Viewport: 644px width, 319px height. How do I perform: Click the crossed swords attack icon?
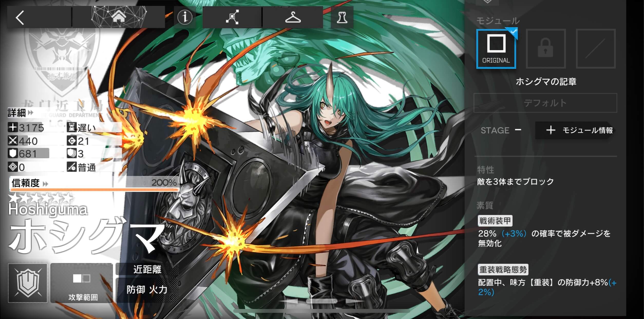[13, 141]
